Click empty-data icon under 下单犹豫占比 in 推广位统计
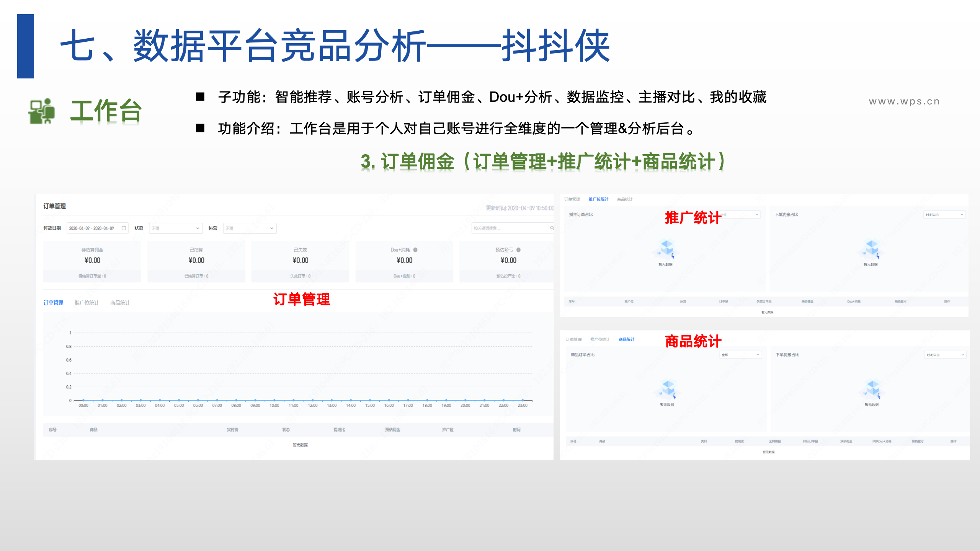 [871, 249]
